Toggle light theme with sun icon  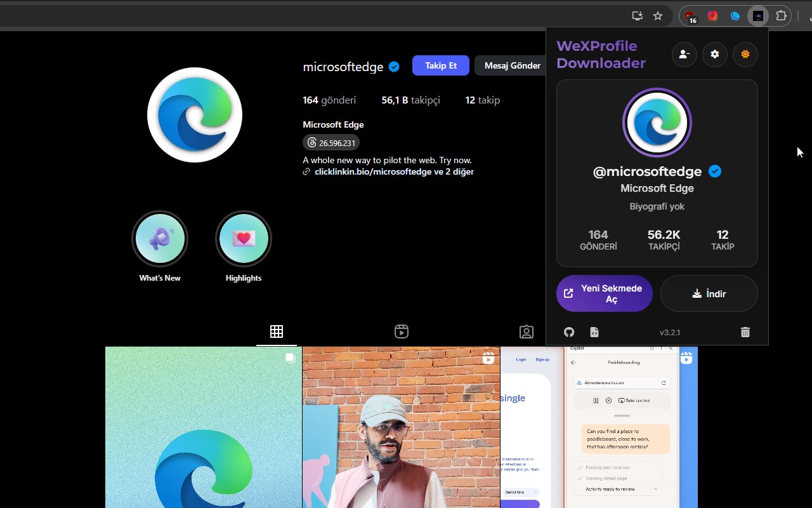point(745,55)
